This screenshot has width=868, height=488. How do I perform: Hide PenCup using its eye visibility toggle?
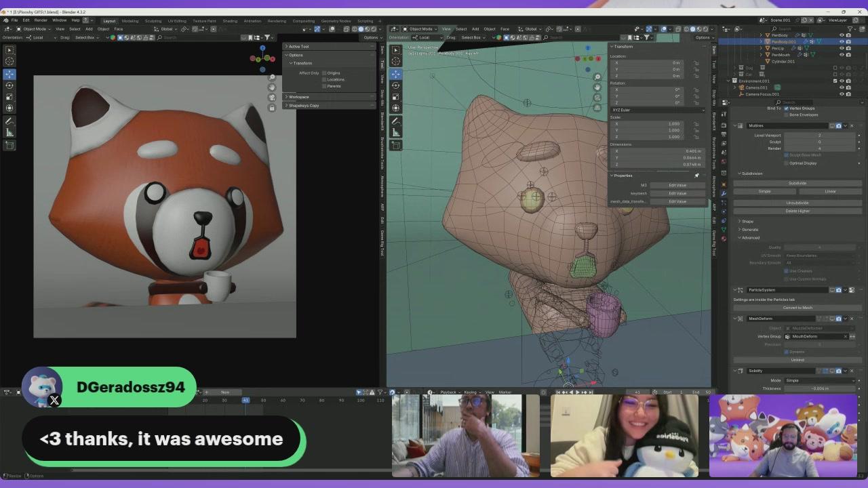coord(841,48)
